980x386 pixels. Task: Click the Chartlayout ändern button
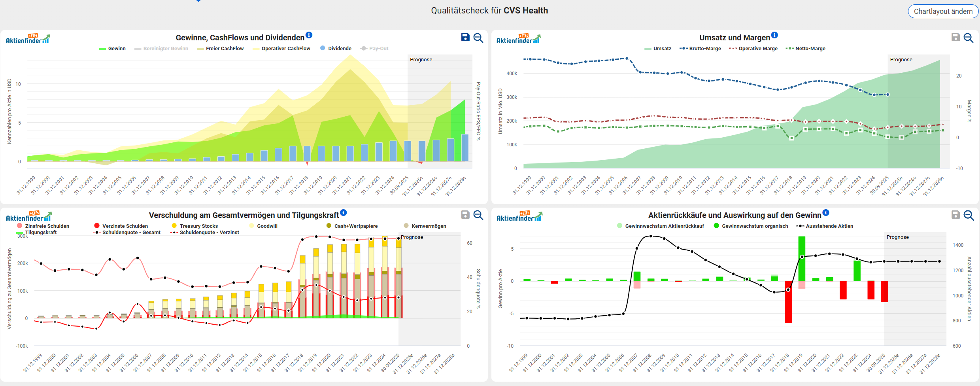(x=943, y=11)
